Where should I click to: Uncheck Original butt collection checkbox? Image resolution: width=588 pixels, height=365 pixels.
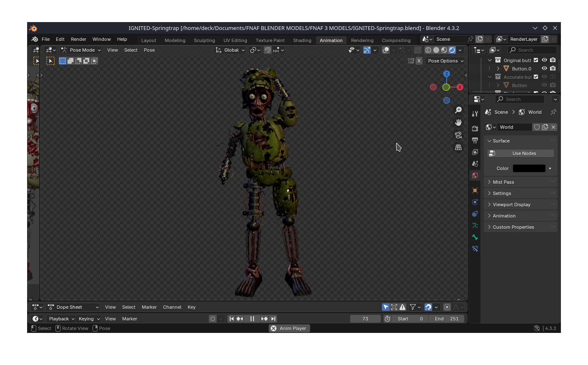(536, 60)
